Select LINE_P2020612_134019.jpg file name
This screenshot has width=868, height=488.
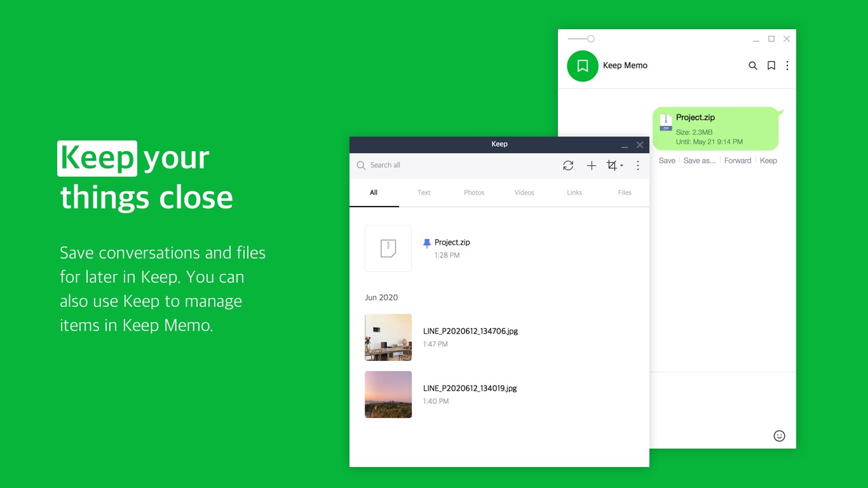[x=470, y=388]
